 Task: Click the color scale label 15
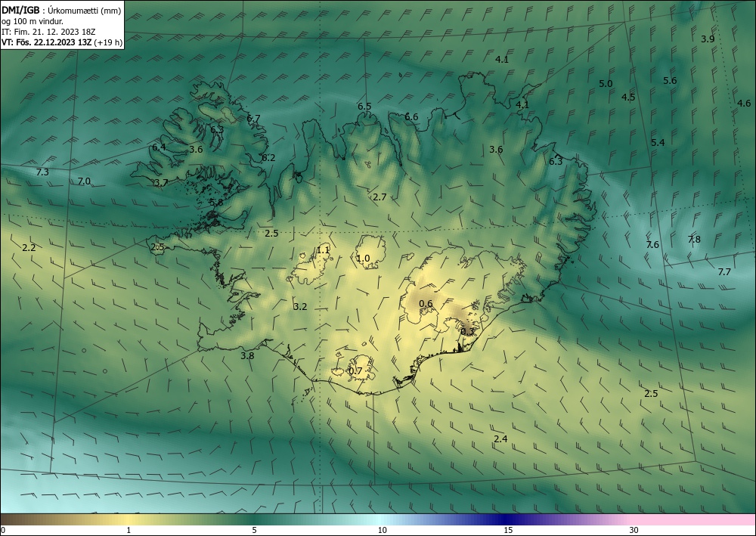[x=508, y=530]
